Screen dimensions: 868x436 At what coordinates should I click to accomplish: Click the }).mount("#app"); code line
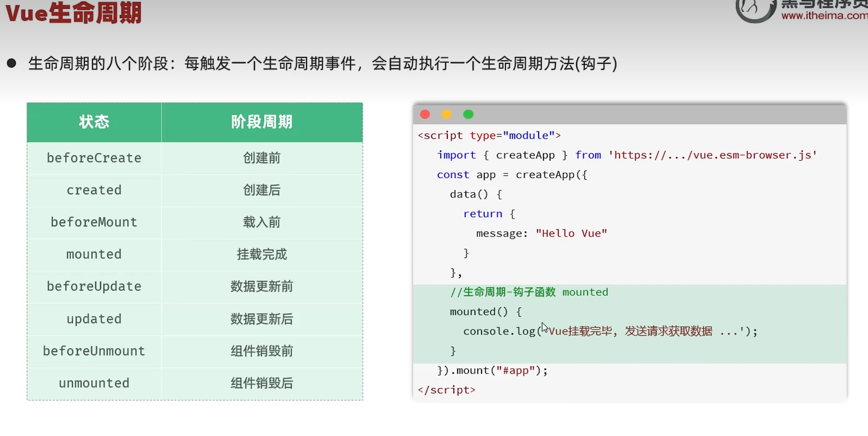pos(492,370)
